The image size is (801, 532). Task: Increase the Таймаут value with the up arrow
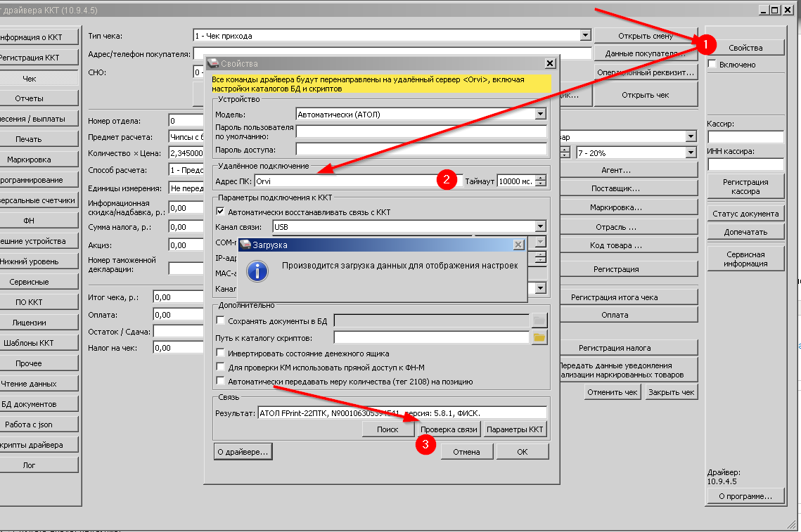click(x=540, y=177)
